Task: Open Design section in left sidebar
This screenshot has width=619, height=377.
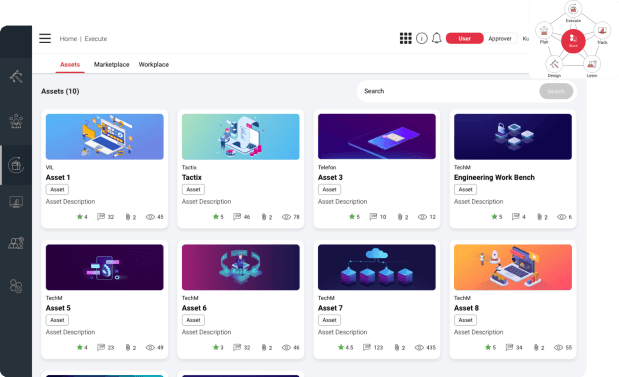Action: (x=16, y=76)
